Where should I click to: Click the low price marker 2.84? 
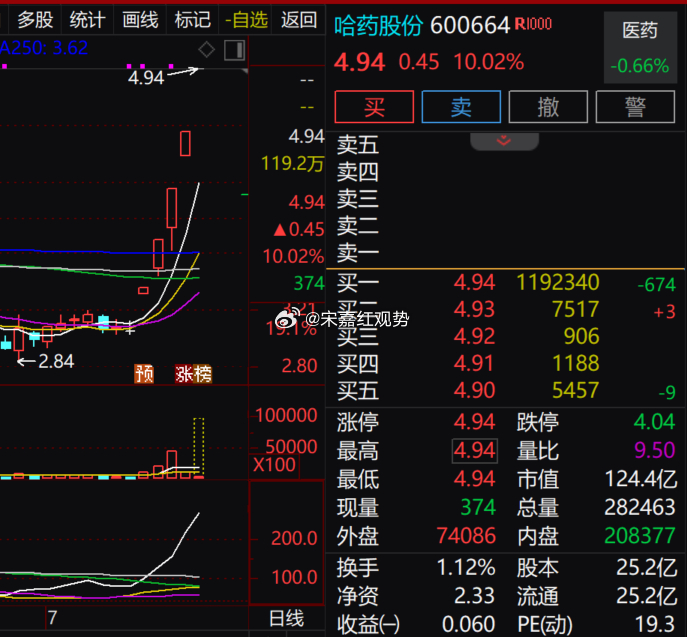pyautogui.click(x=56, y=361)
